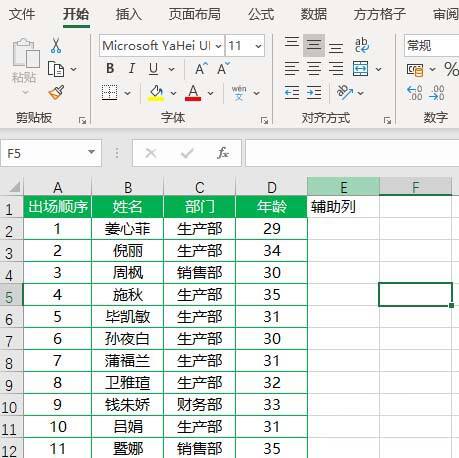This screenshot has height=458, width=459.
Task: Click the Insert Function fx icon
Action: click(223, 153)
